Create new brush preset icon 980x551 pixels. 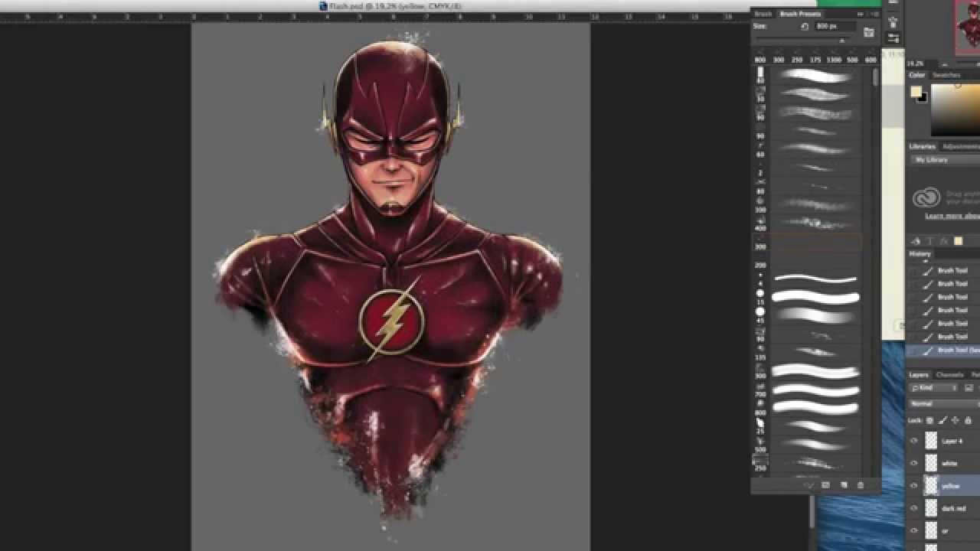tap(844, 485)
